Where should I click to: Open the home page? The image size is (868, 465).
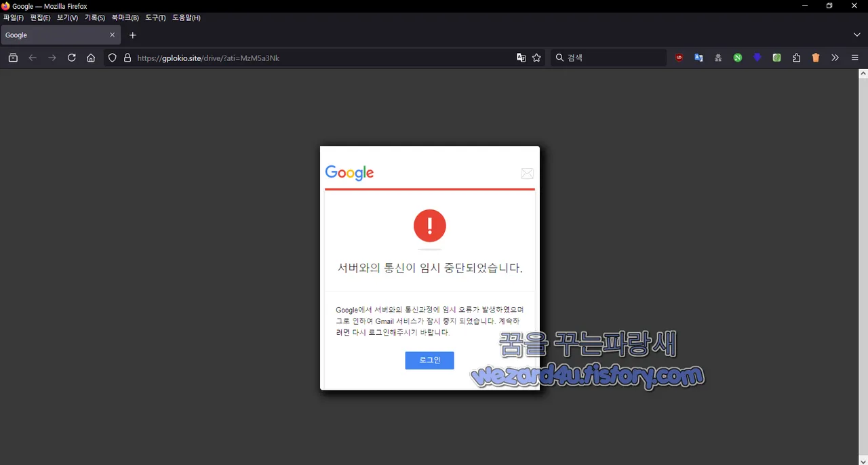(x=91, y=58)
